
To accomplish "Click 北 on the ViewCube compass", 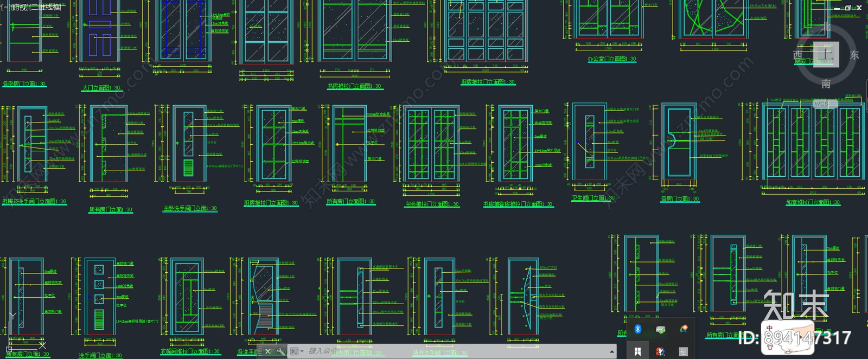I will [825, 27].
